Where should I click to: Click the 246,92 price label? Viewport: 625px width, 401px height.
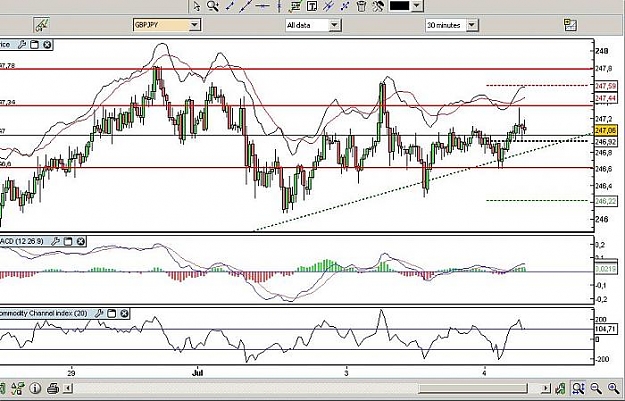(x=606, y=142)
